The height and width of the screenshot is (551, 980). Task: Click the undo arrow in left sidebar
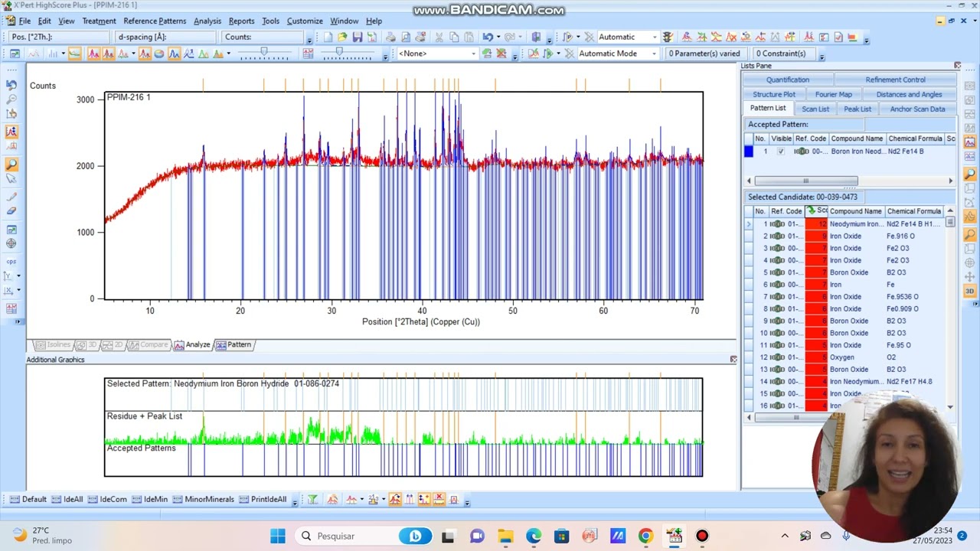pyautogui.click(x=11, y=85)
